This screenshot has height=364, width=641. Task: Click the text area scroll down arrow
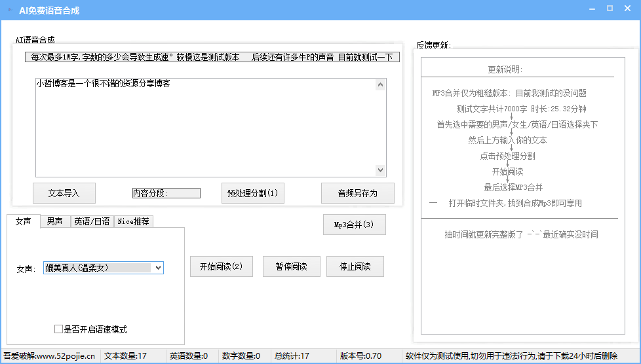tap(381, 170)
